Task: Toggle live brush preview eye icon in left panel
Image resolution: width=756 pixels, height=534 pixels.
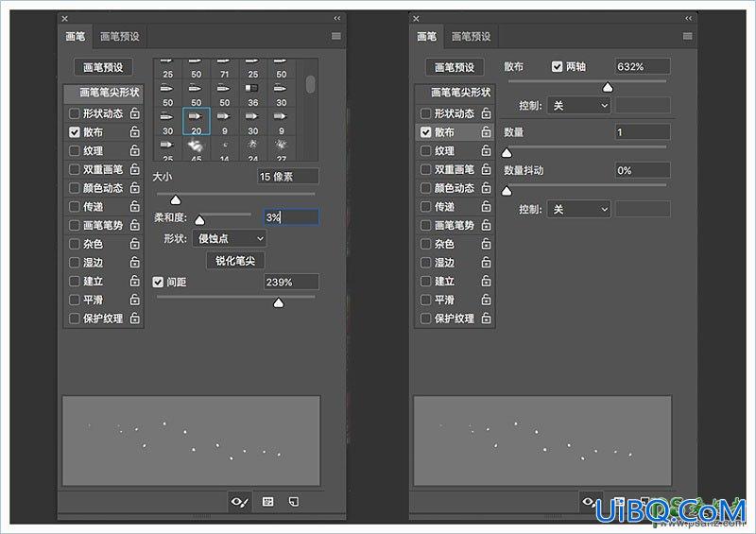Action: [x=240, y=502]
